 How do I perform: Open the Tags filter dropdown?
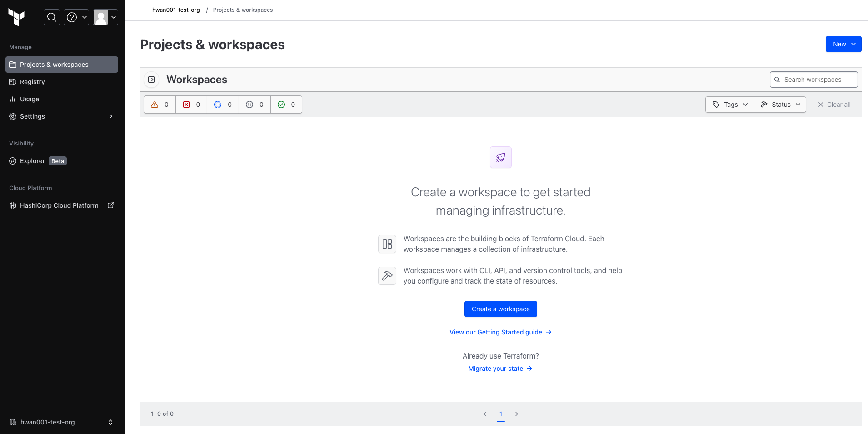[x=729, y=105]
